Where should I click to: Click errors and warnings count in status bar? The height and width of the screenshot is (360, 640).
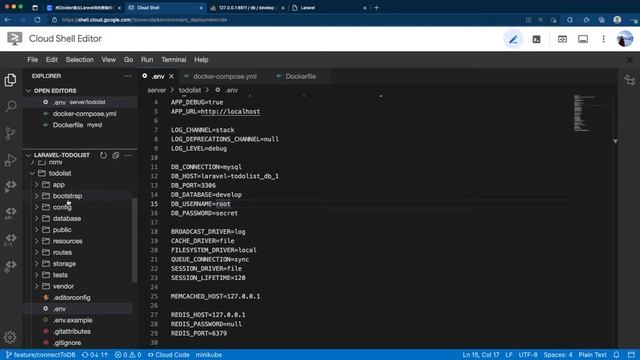(x=128, y=355)
